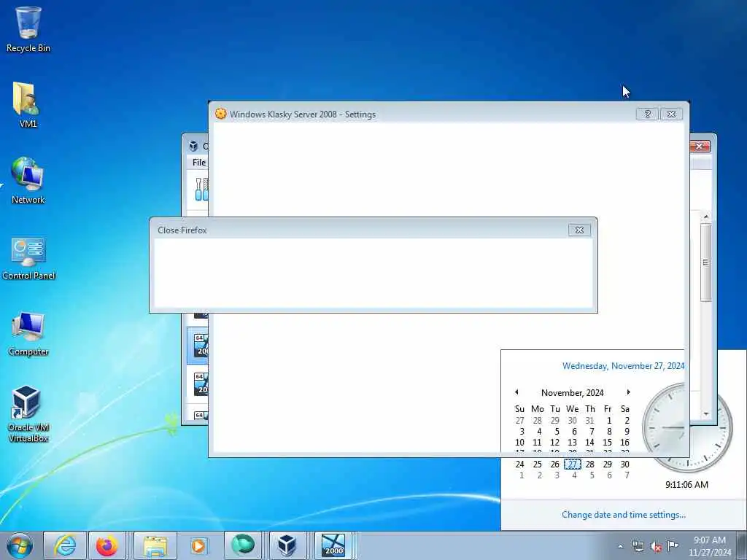The height and width of the screenshot is (560, 747).
Task: Select November 26 in the calendar
Action: tap(555, 464)
